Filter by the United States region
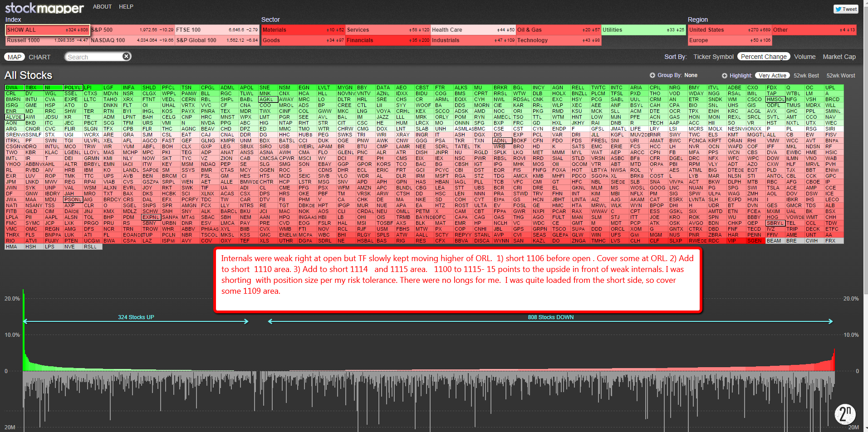This screenshot has width=868, height=432. click(730, 30)
